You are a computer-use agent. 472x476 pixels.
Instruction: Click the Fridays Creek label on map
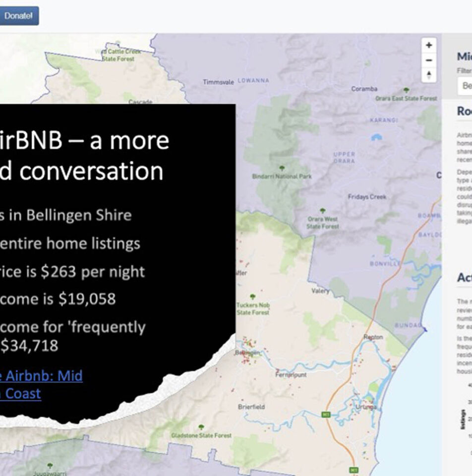tap(367, 197)
